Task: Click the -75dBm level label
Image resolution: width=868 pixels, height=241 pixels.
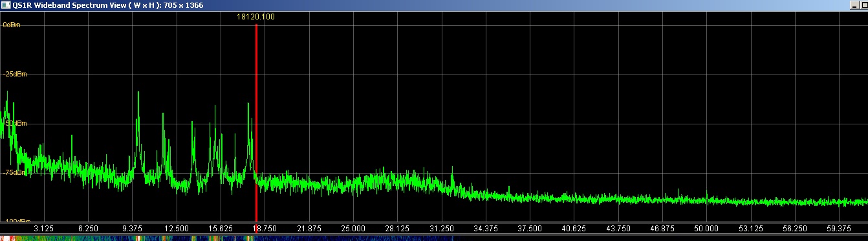Action: click(14, 172)
